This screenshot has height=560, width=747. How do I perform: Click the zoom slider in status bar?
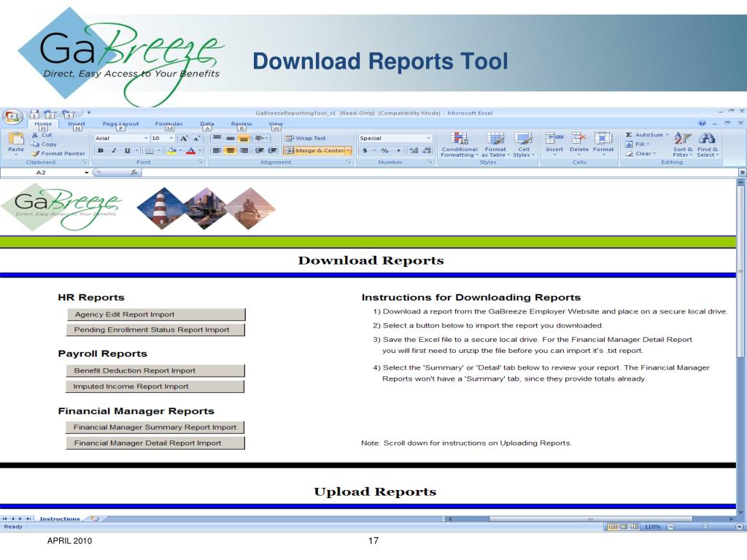click(x=705, y=526)
